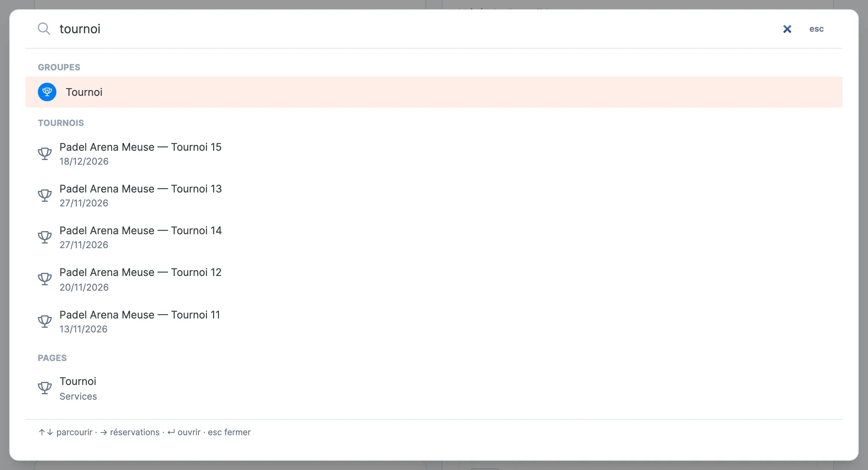Click the TOURNOIS section heading
Screen dimensions: 868x470
(61, 123)
